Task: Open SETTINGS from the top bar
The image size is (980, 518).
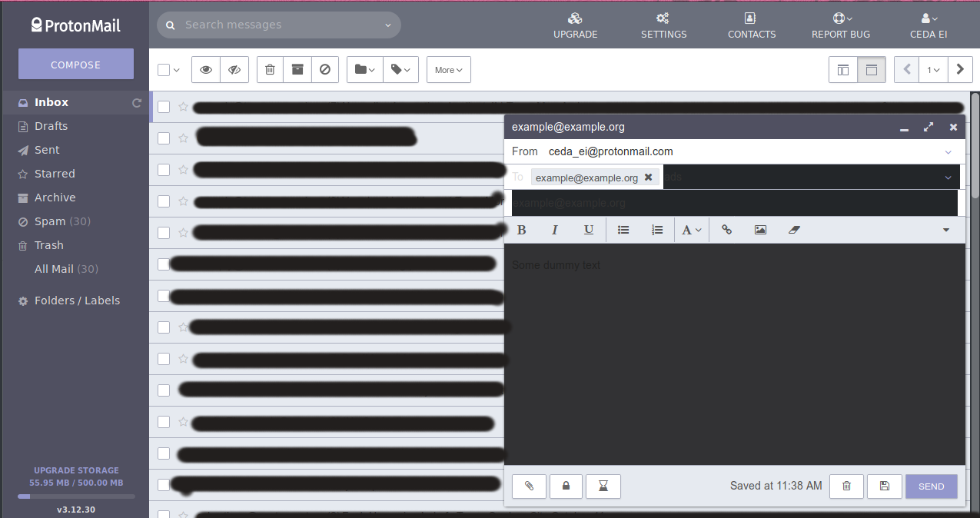Action: 664,25
